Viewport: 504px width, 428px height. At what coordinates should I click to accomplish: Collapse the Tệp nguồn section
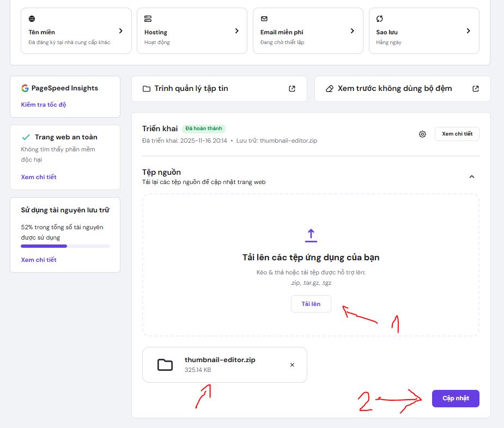[472, 176]
